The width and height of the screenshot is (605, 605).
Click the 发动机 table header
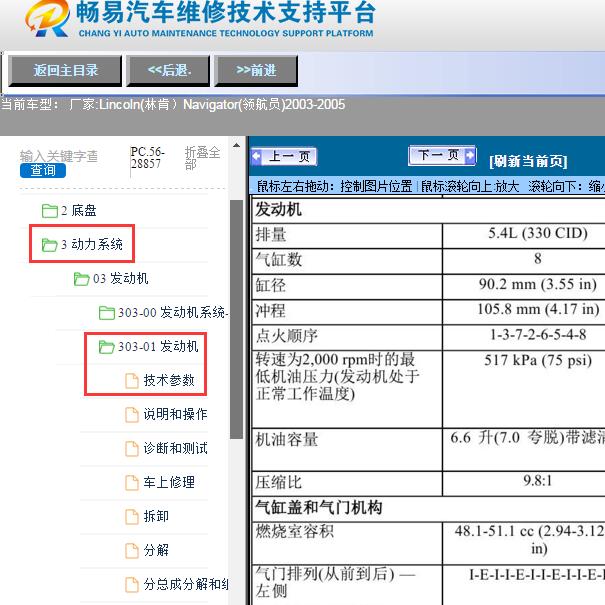[x=279, y=210]
